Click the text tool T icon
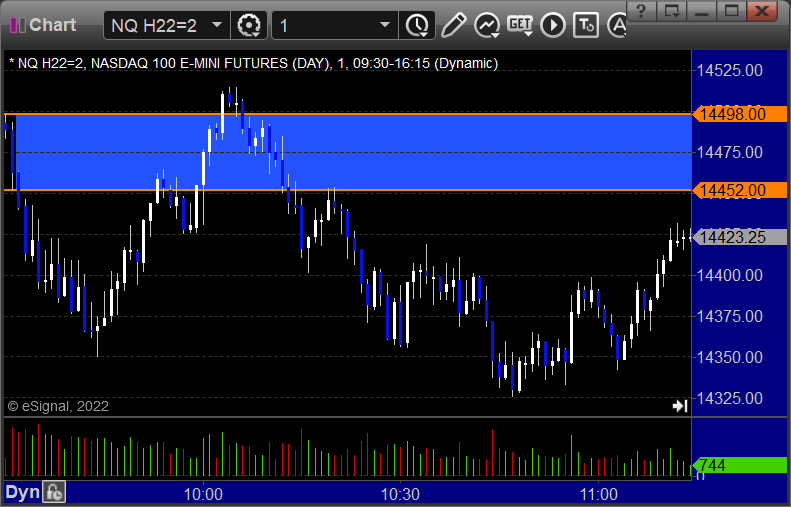This screenshot has width=791, height=507. tap(586, 25)
